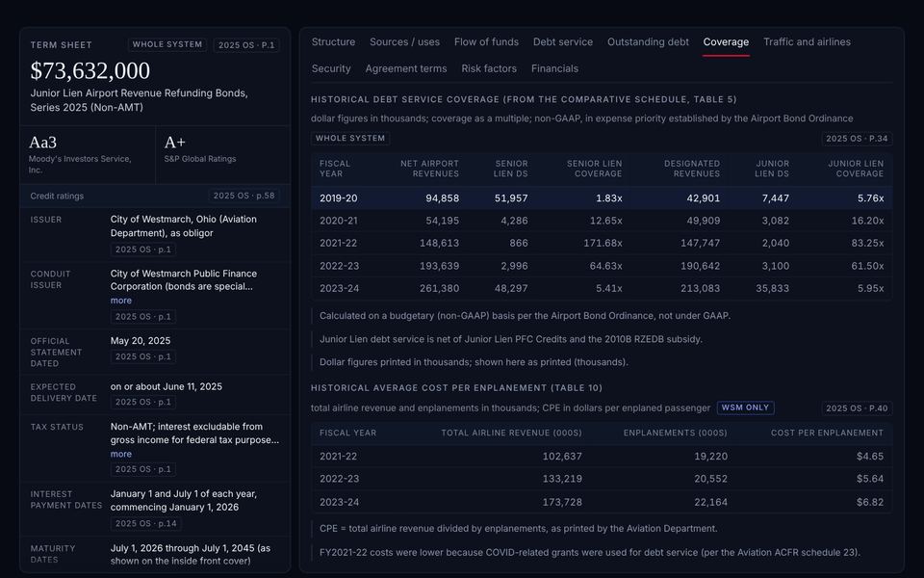Open the Flow of funds tab
This screenshot has height=578, width=924.
point(486,41)
